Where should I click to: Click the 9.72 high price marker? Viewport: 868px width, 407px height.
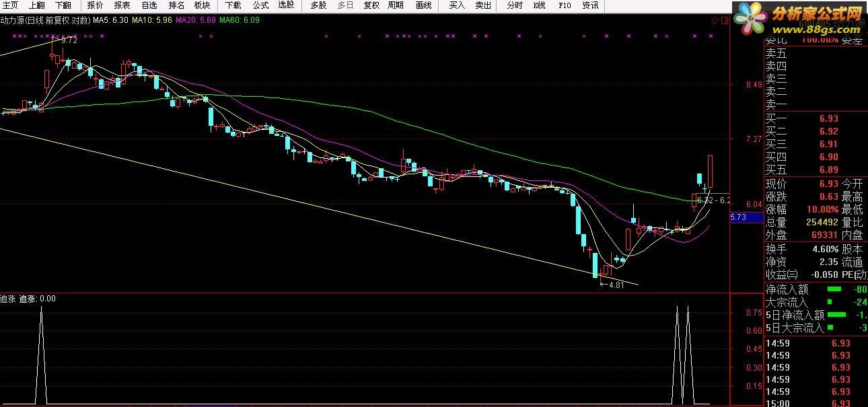(x=69, y=40)
